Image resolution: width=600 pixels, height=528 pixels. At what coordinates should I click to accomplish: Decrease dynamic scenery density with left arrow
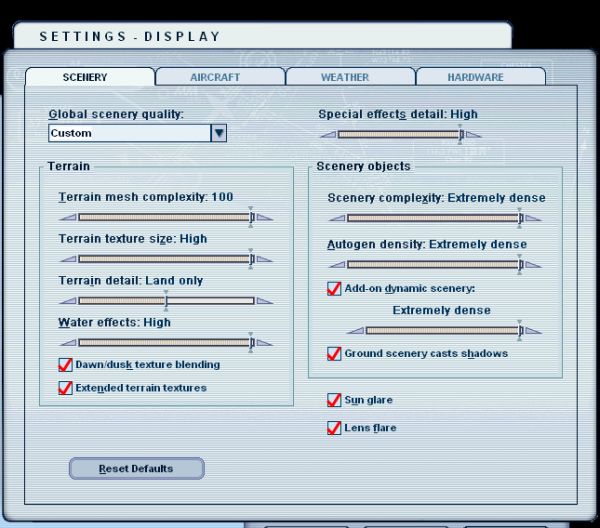tap(356, 331)
